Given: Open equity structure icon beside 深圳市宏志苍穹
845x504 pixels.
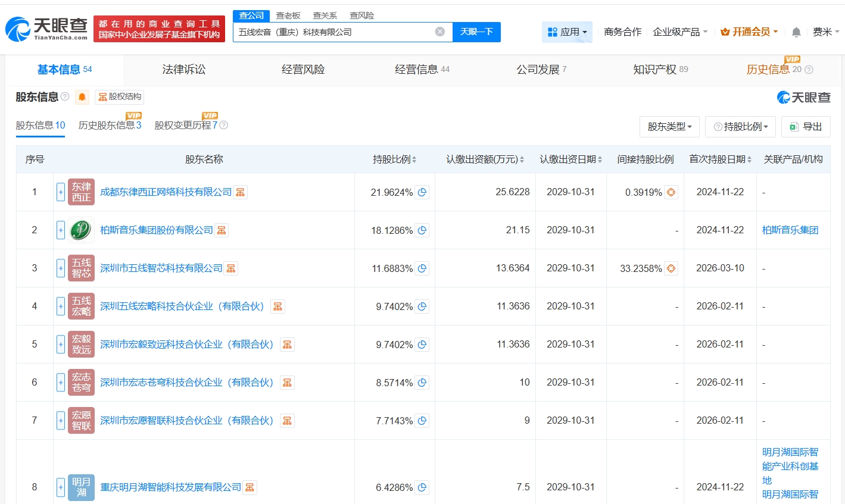Looking at the screenshot, I should 287,383.
